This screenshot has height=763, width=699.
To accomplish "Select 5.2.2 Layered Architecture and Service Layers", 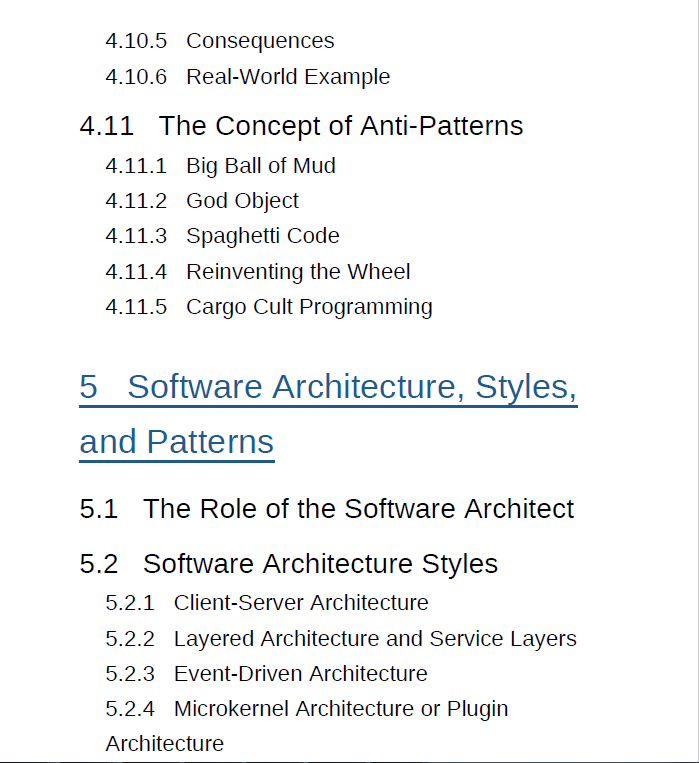I will pyautogui.click(x=375, y=638).
